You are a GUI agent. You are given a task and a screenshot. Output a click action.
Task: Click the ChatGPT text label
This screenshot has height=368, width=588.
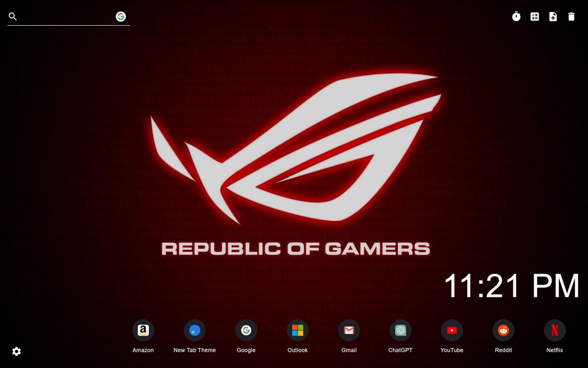click(x=401, y=350)
